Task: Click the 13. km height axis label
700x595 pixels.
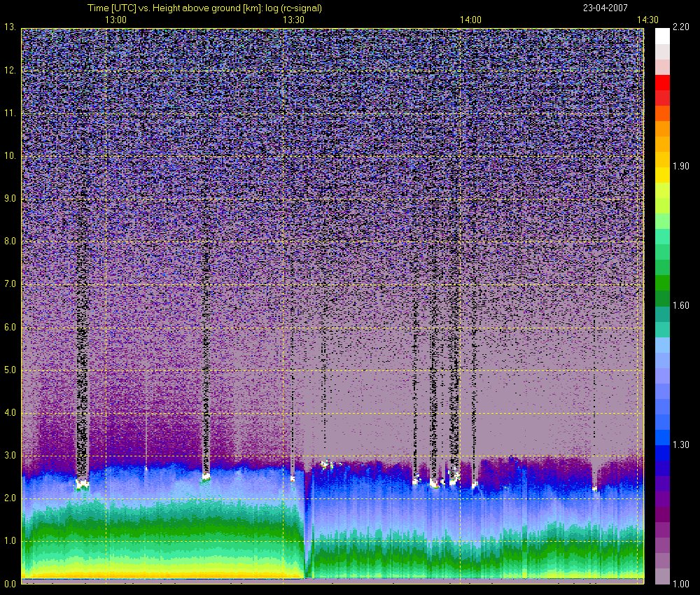Action: pos(10,27)
